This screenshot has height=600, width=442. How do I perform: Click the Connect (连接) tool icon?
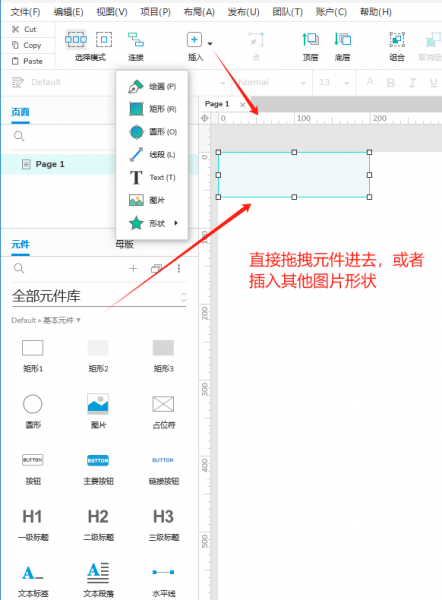click(136, 40)
